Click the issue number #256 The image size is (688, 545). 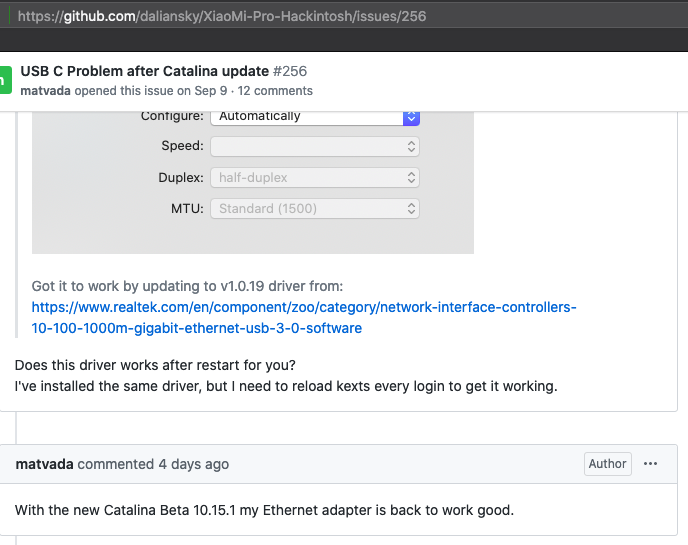(x=290, y=71)
